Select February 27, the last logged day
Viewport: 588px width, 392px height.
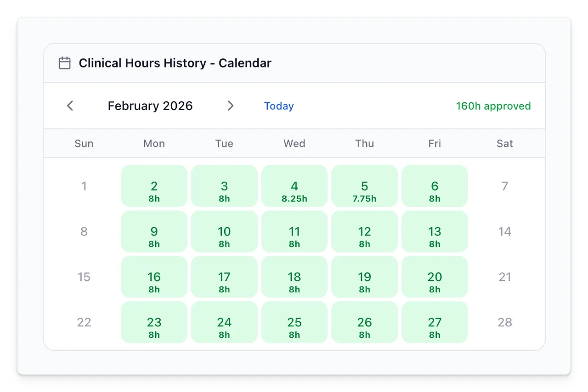pyautogui.click(x=435, y=322)
